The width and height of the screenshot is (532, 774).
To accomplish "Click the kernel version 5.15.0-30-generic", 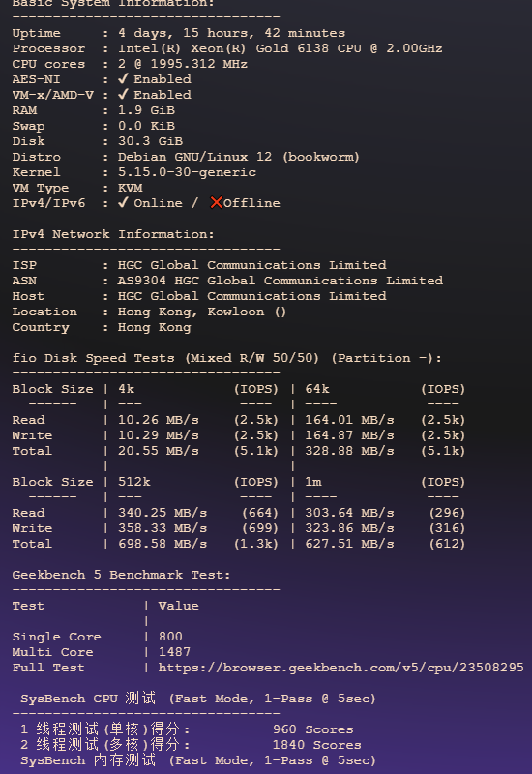I will 187,172.
